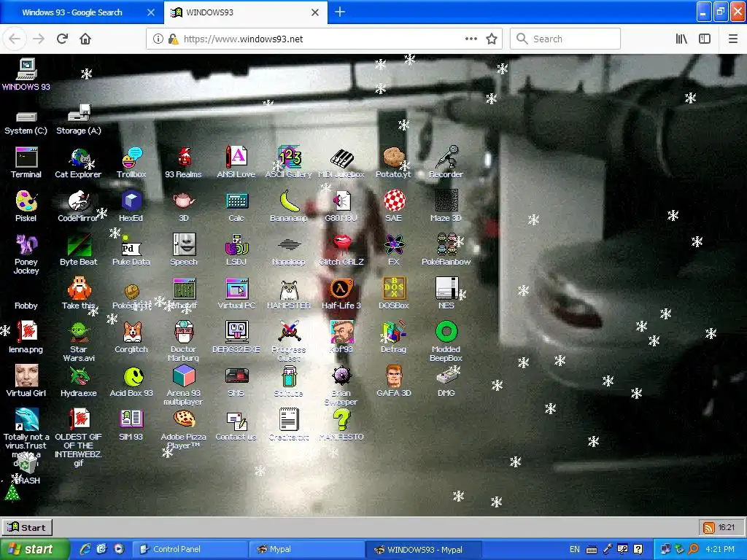Screen dimensions: 747x560
Task: Click the RSS feed tray icon
Action: point(709,528)
